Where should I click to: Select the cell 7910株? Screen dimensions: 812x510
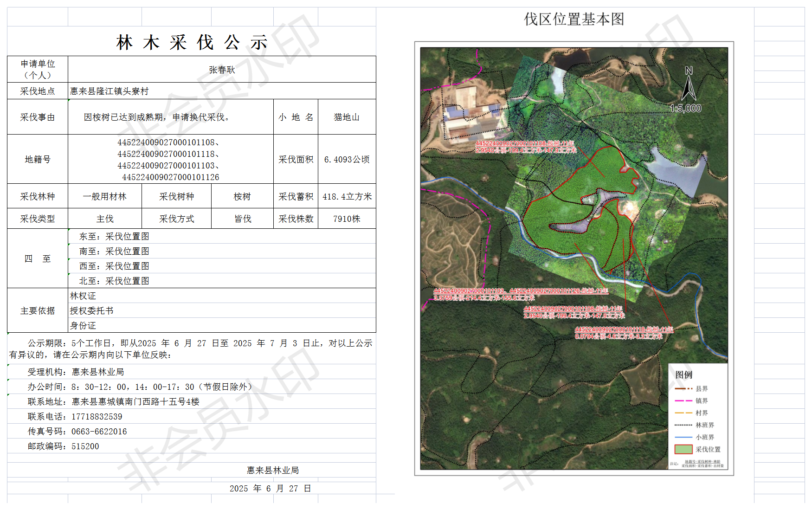click(347, 219)
